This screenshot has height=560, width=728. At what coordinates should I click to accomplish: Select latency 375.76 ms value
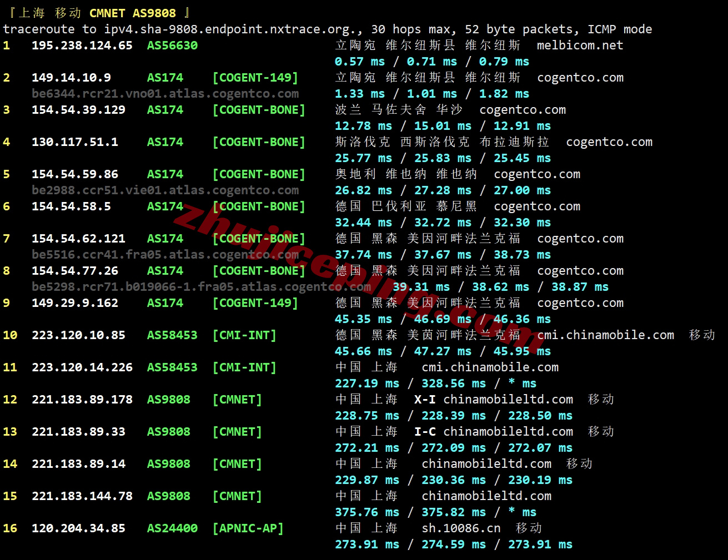[367, 512]
